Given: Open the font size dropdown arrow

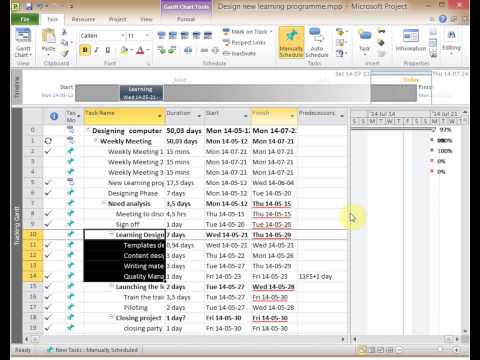Looking at the screenshot, I should (147, 36).
